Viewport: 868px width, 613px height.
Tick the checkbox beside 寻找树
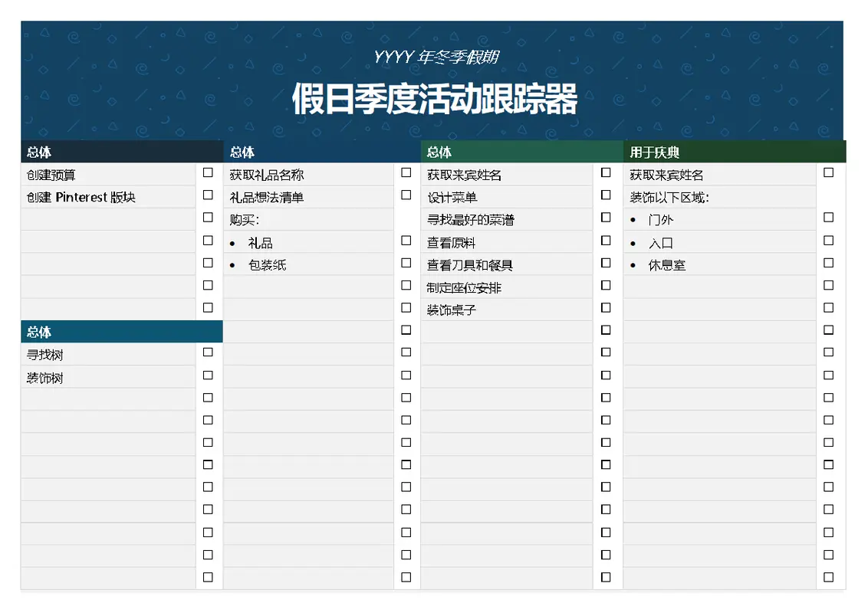pos(208,352)
